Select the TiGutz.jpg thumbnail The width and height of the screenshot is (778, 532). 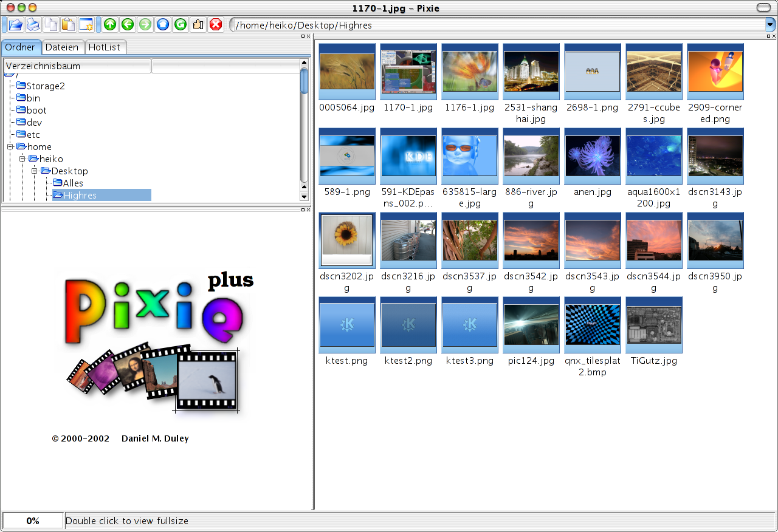pos(654,325)
